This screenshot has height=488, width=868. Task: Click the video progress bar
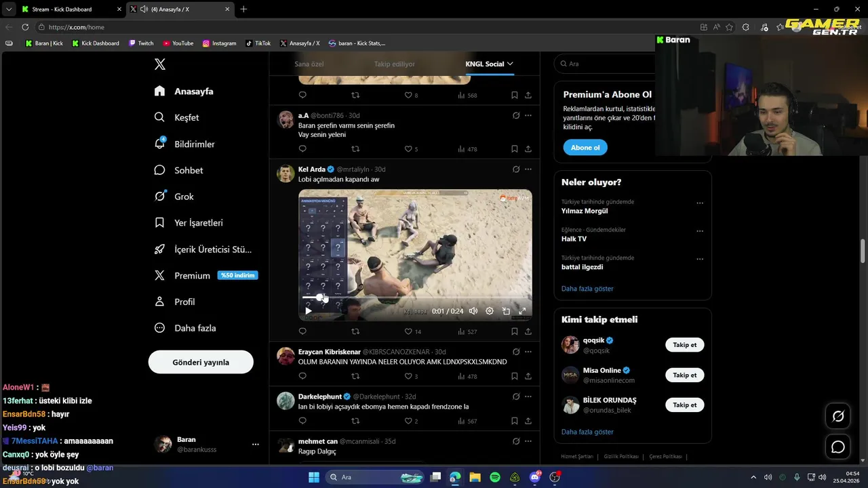pos(415,298)
